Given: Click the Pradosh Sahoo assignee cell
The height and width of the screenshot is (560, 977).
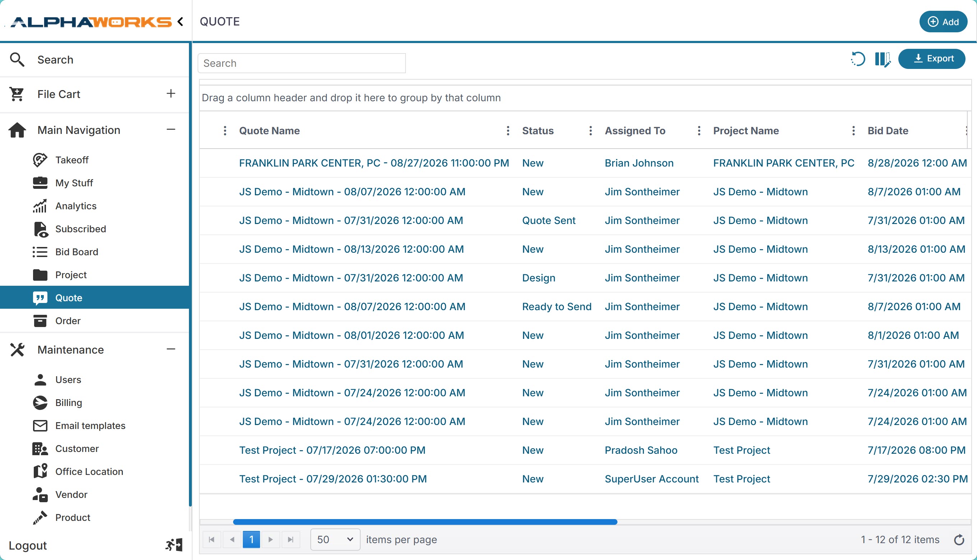Looking at the screenshot, I should click(641, 451).
